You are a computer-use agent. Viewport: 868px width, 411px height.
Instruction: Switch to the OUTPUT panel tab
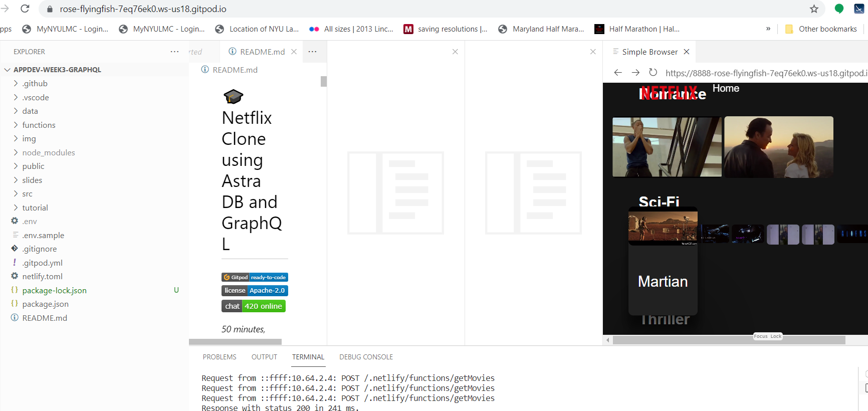pos(264,357)
